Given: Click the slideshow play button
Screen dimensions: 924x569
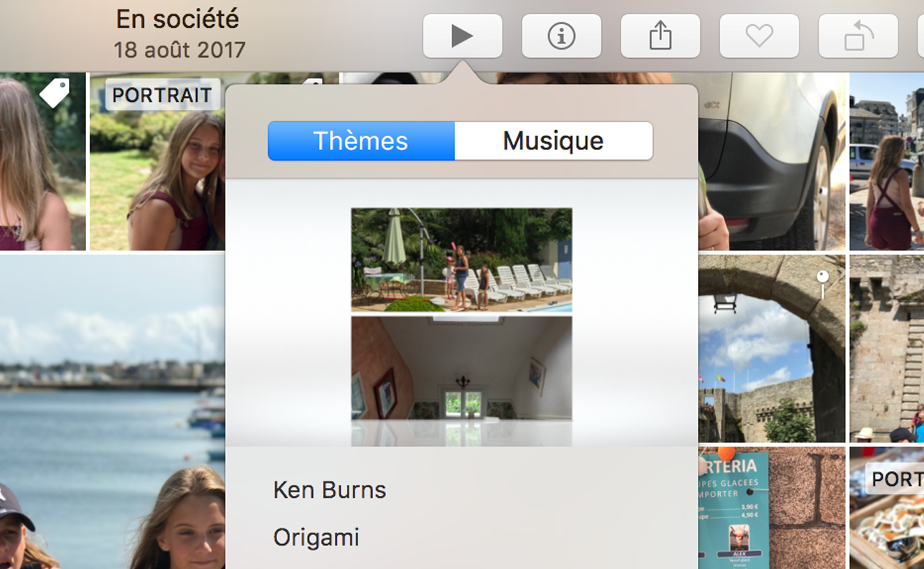Looking at the screenshot, I should coord(462,36).
